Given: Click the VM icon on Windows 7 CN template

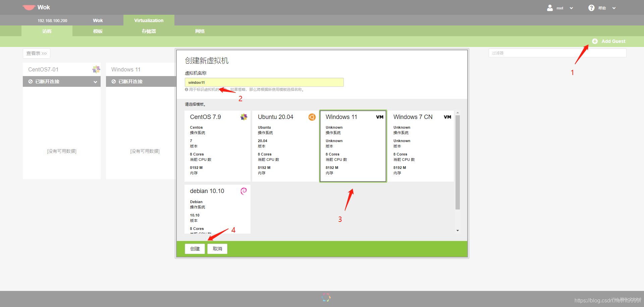Looking at the screenshot, I should (x=447, y=117).
